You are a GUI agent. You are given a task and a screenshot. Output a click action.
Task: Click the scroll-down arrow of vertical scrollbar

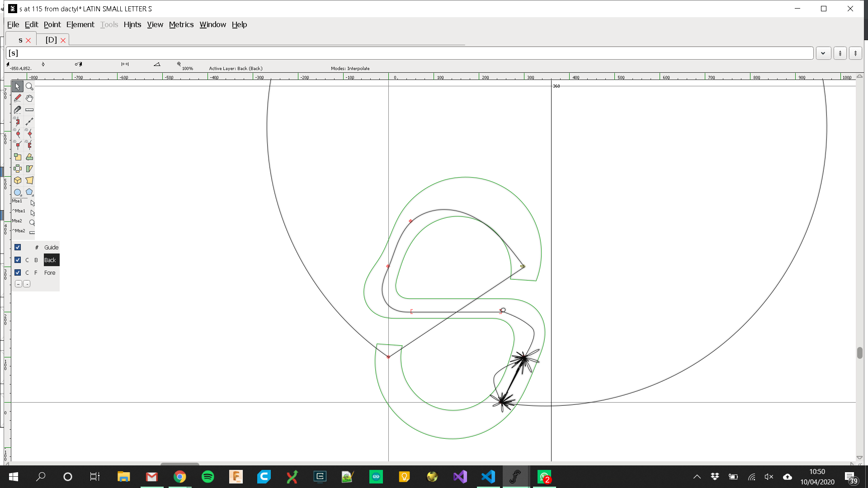click(x=859, y=457)
